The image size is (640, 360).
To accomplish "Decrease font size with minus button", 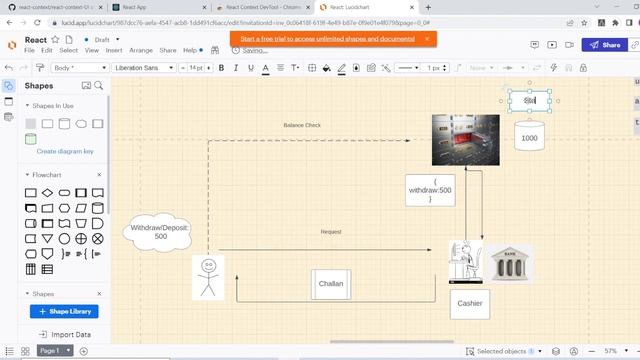I will [183, 68].
